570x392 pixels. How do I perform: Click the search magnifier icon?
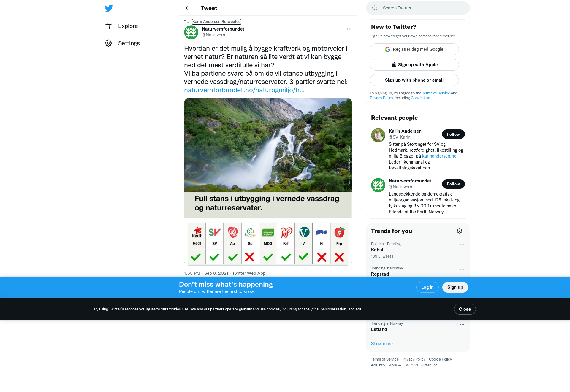pyautogui.click(x=375, y=8)
